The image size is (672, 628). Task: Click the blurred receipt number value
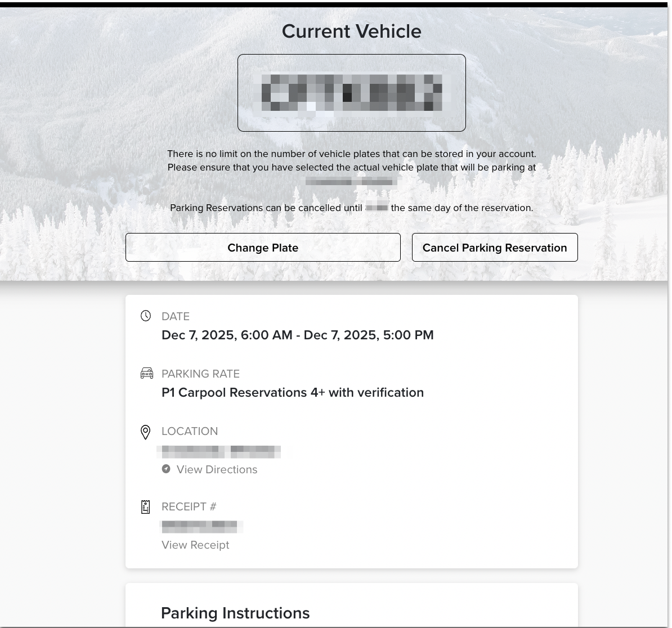point(201,527)
